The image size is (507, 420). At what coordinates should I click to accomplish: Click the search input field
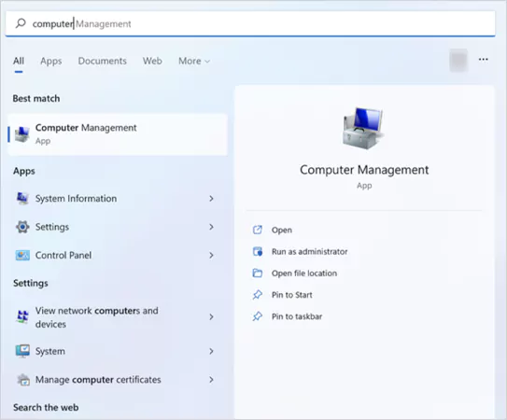pos(250,23)
